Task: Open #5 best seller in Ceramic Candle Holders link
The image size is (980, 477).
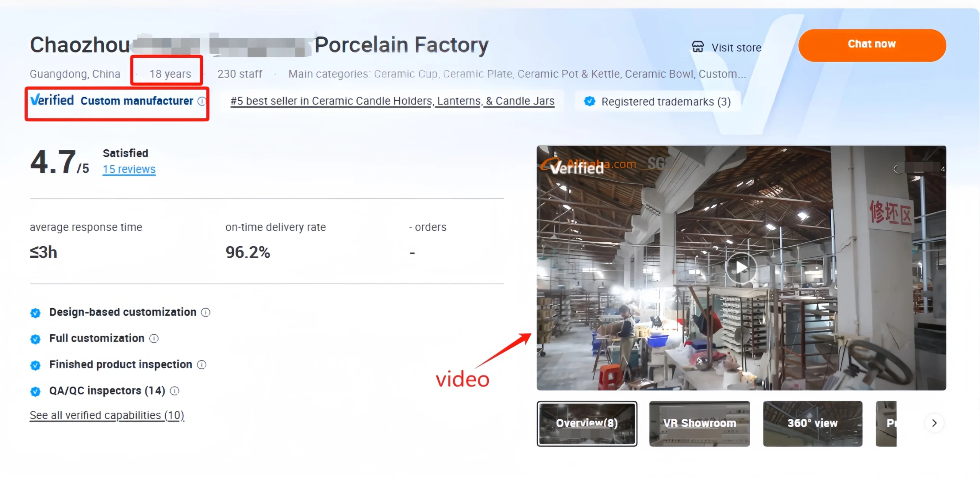Action: tap(392, 101)
